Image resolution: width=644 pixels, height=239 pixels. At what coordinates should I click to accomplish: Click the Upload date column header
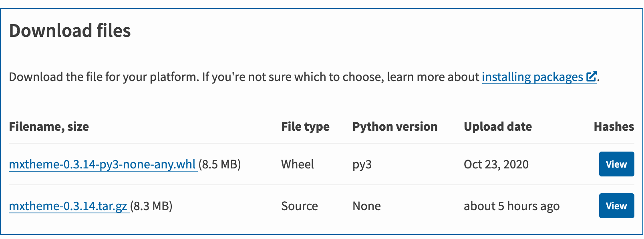click(497, 127)
